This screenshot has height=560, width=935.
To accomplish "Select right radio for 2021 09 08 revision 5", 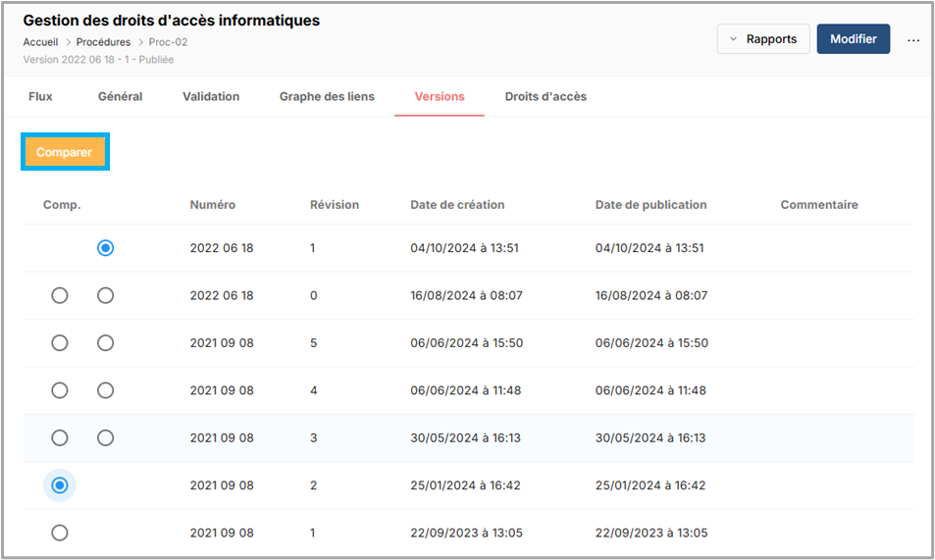I will tap(106, 343).
